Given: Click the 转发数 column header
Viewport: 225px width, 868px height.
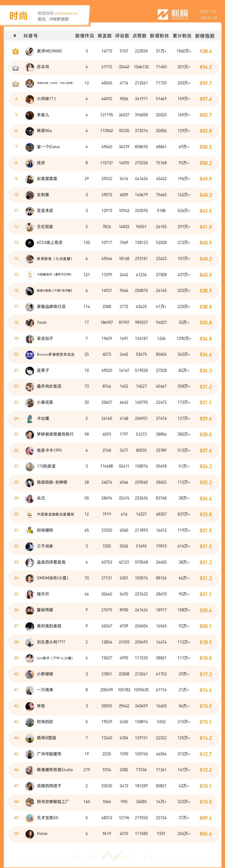Looking at the screenshot, I should pos(105,36).
